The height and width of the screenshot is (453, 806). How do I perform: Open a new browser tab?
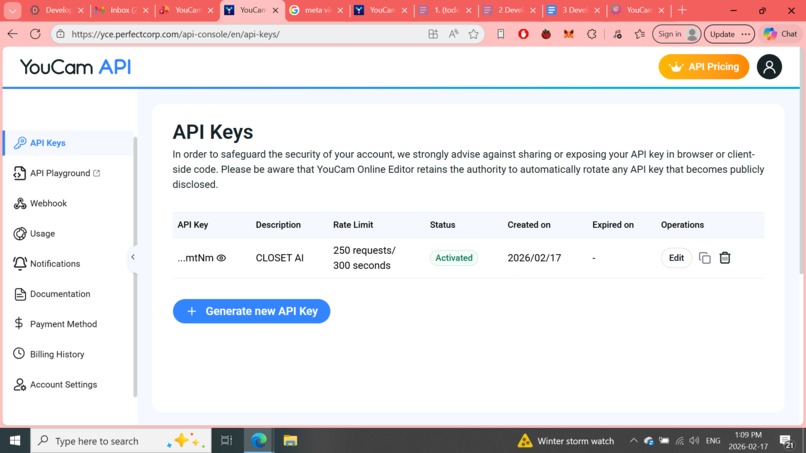coord(682,10)
